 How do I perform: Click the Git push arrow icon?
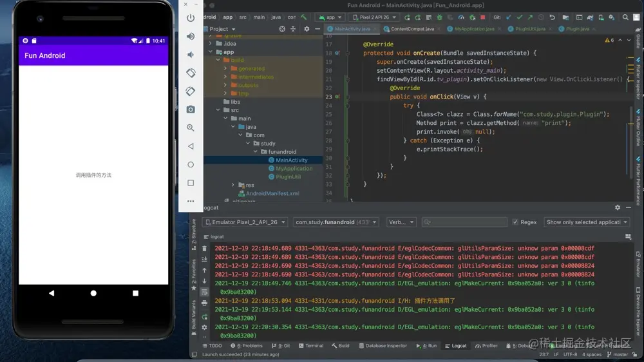point(530,17)
